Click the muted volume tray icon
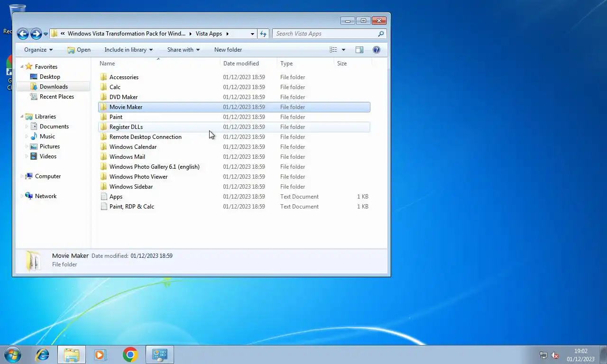 (x=555, y=355)
